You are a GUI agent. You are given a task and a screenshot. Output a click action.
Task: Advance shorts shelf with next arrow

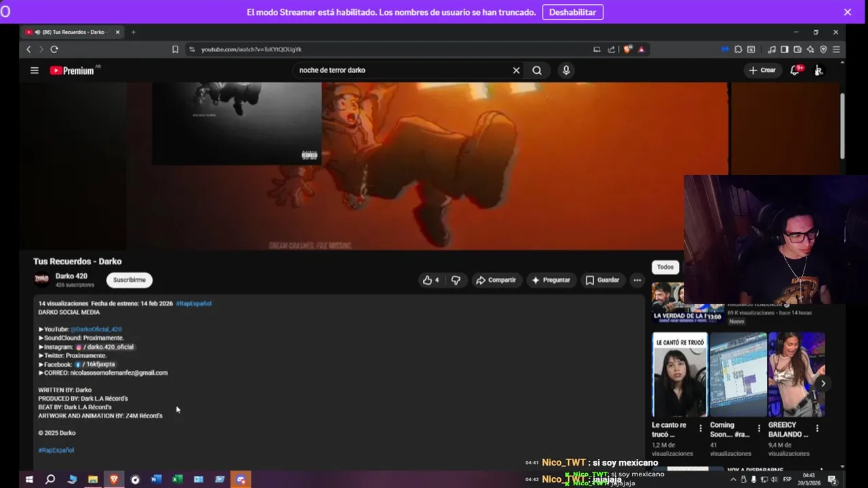coord(823,384)
